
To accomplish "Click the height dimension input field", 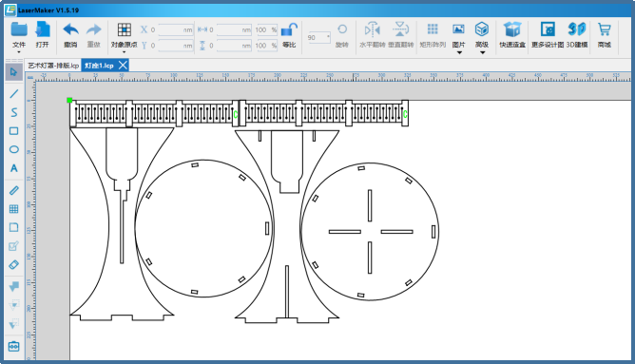I will (x=234, y=46).
